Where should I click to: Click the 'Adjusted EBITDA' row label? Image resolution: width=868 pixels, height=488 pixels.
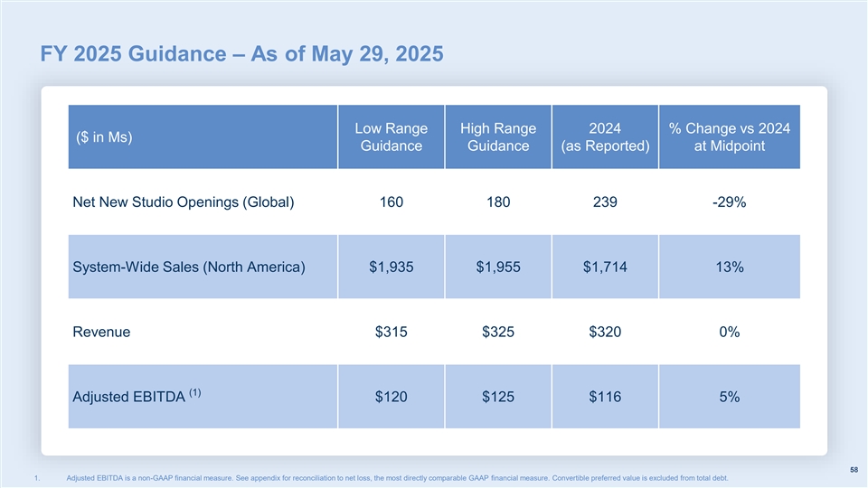point(128,398)
